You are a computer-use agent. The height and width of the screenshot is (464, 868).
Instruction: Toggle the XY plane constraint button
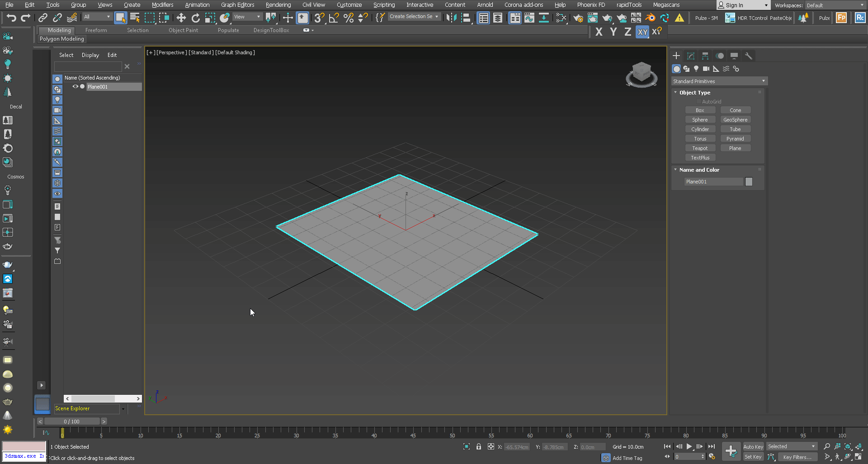tap(642, 32)
